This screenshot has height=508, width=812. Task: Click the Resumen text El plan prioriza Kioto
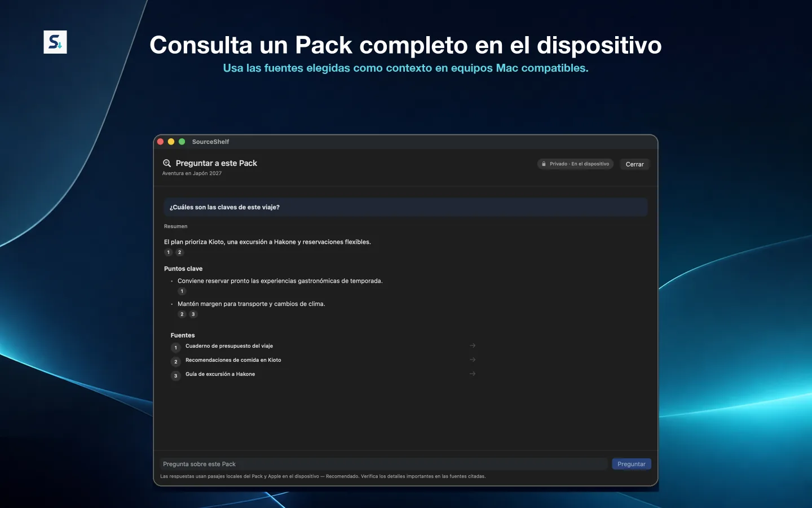(267, 242)
